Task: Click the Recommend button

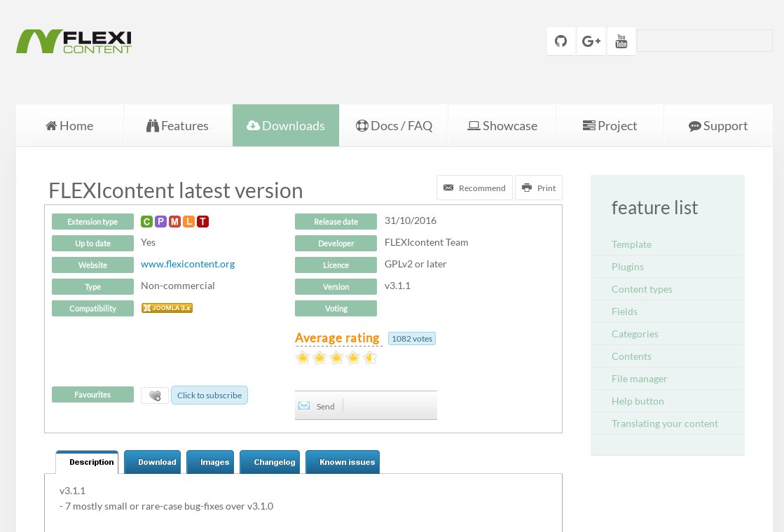Action: pyautogui.click(x=474, y=188)
